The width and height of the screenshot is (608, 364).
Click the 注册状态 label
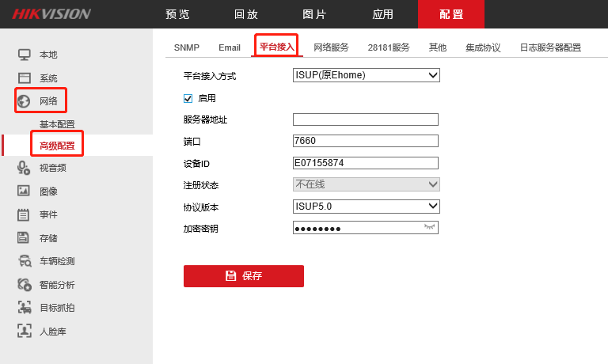coord(201,185)
